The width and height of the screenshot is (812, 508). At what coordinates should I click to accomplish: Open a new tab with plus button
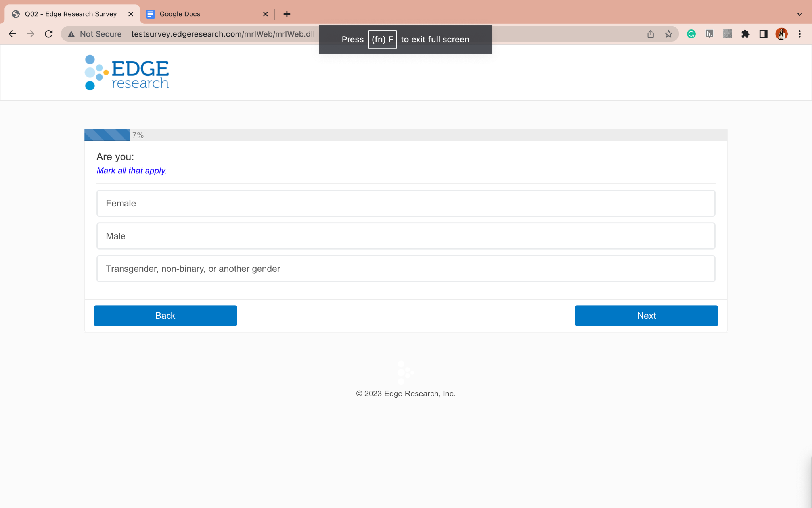287,14
